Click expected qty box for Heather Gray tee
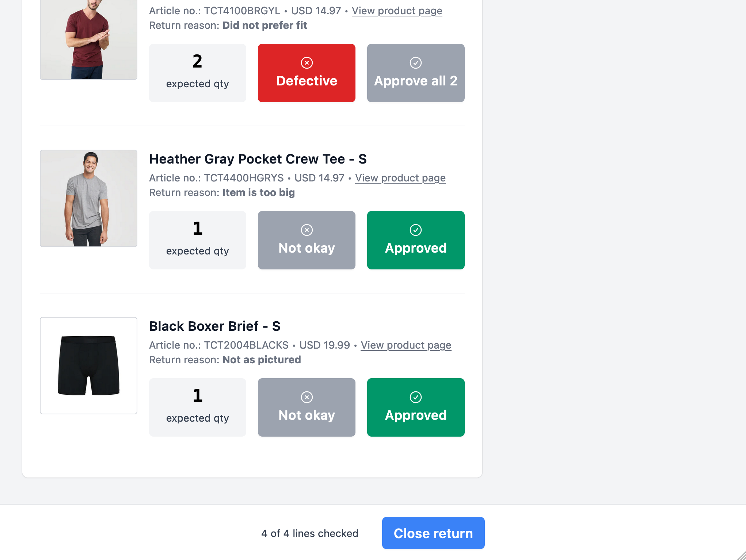The height and width of the screenshot is (560, 746). [x=197, y=240]
